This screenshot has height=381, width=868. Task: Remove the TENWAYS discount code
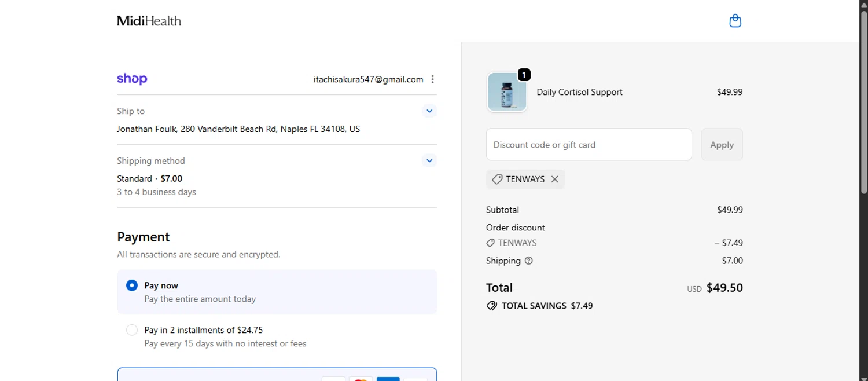(x=554, y=179)
